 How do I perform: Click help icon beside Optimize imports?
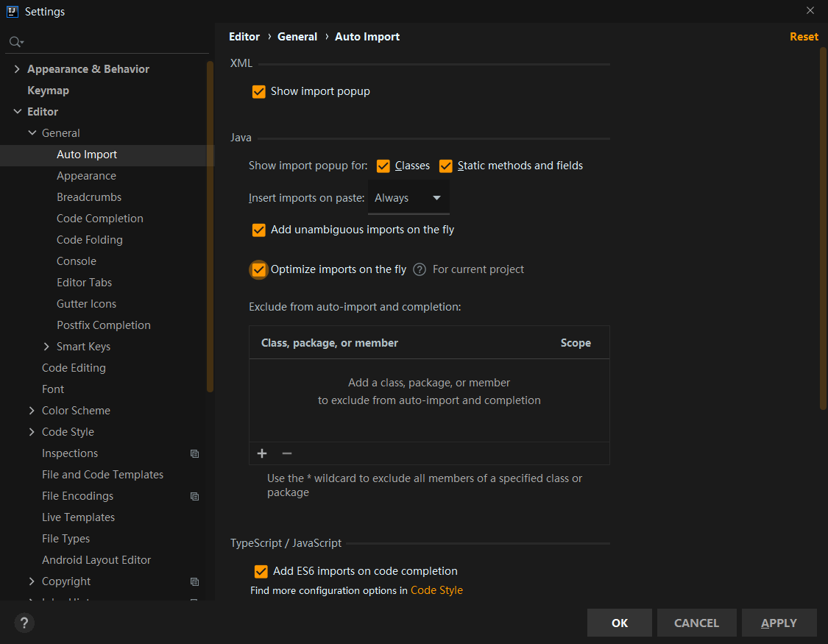(420, 269)
